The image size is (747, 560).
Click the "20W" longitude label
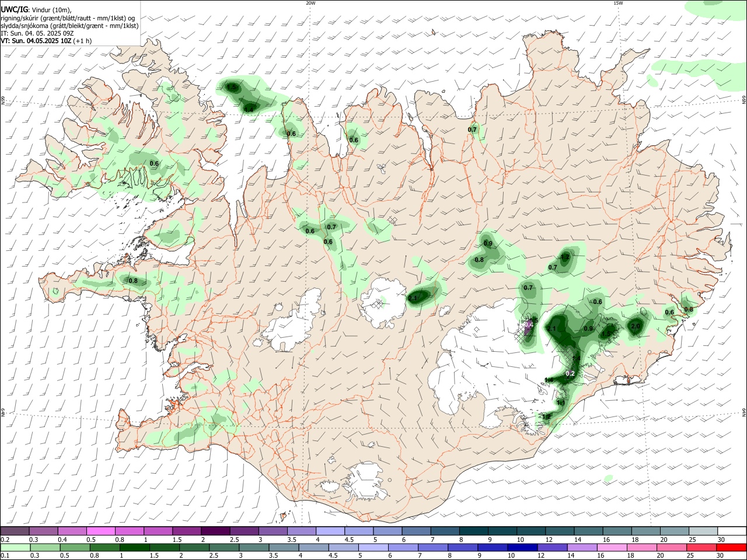310,3
